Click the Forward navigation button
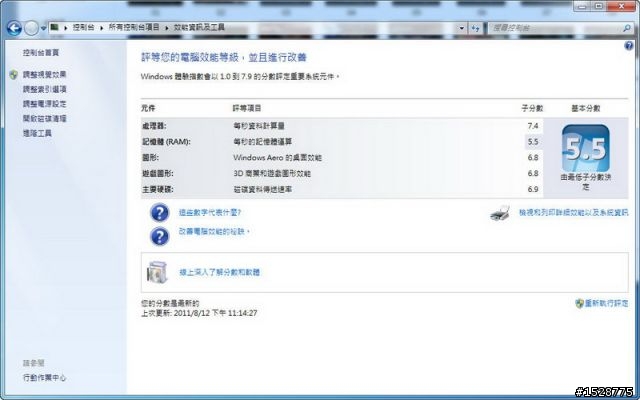The image size is (640, 400). tap(31, 28)
